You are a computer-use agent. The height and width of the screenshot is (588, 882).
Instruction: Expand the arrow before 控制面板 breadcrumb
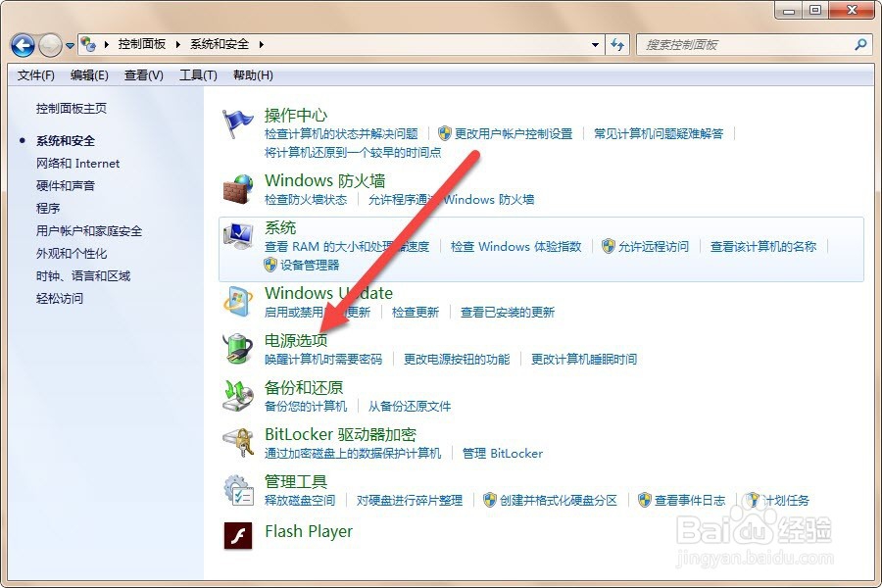point(106,44)
